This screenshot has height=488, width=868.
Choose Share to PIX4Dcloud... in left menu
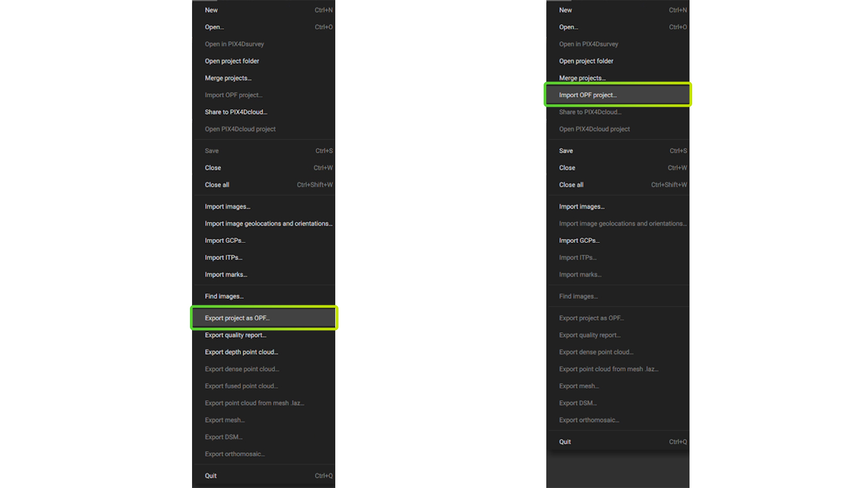point(264,112)
